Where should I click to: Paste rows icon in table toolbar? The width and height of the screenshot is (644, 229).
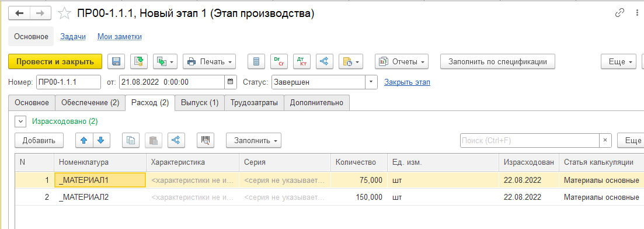tap(154, 140)
